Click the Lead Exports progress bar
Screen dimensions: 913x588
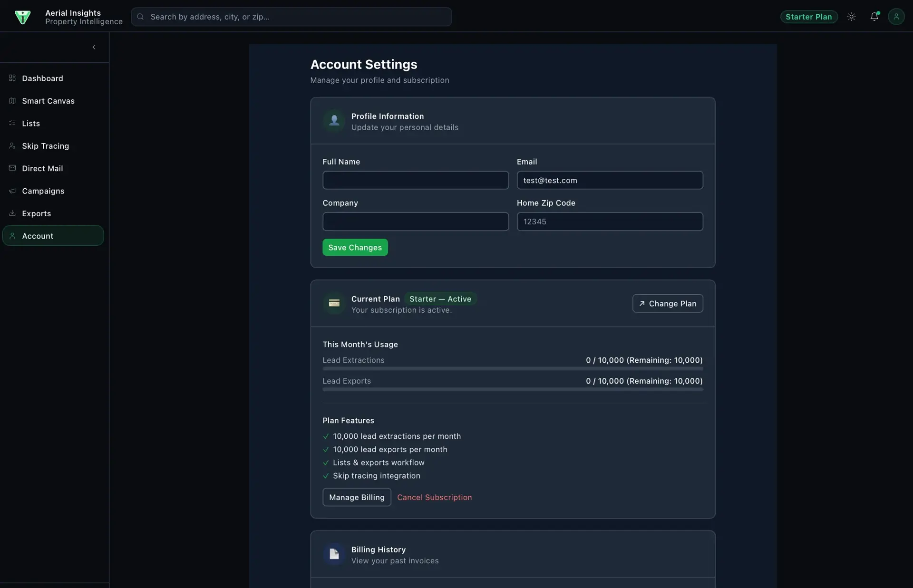[x=513, y=389]
